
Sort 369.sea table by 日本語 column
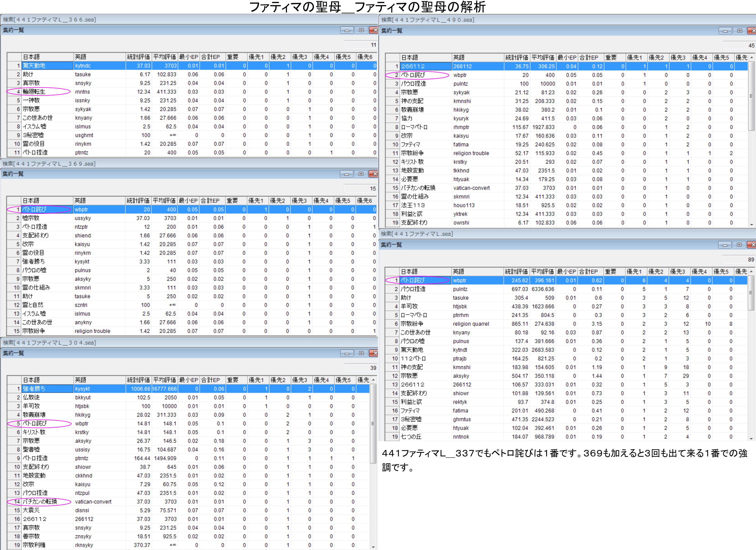tap(47, 201)
